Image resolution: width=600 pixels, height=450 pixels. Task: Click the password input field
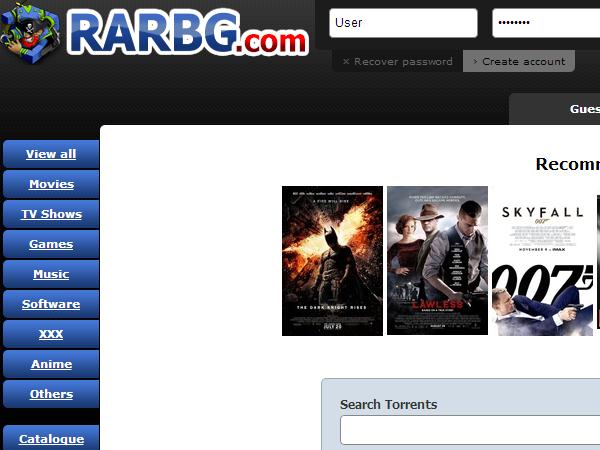pyautogui.click(x=545, y=23)
